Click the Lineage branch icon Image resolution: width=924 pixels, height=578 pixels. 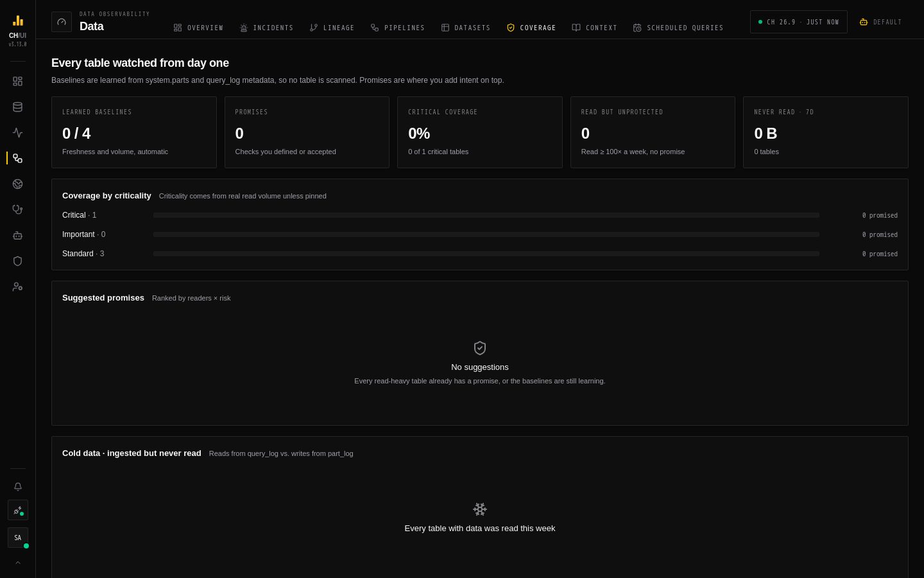click(314, 28)
